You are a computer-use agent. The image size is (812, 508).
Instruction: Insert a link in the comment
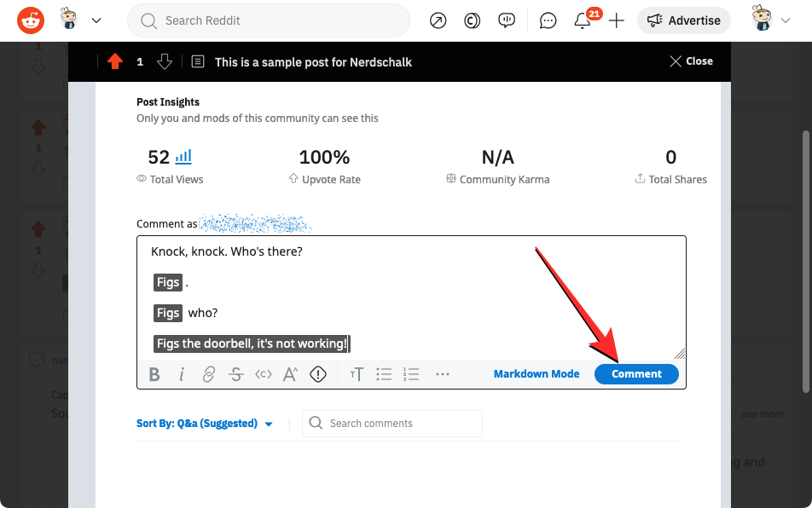(209, 374)
